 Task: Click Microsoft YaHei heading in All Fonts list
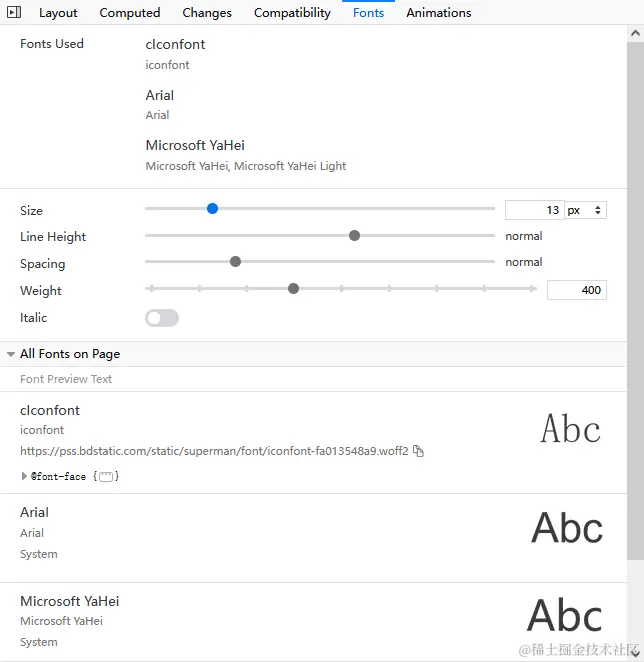pos(70,601)
